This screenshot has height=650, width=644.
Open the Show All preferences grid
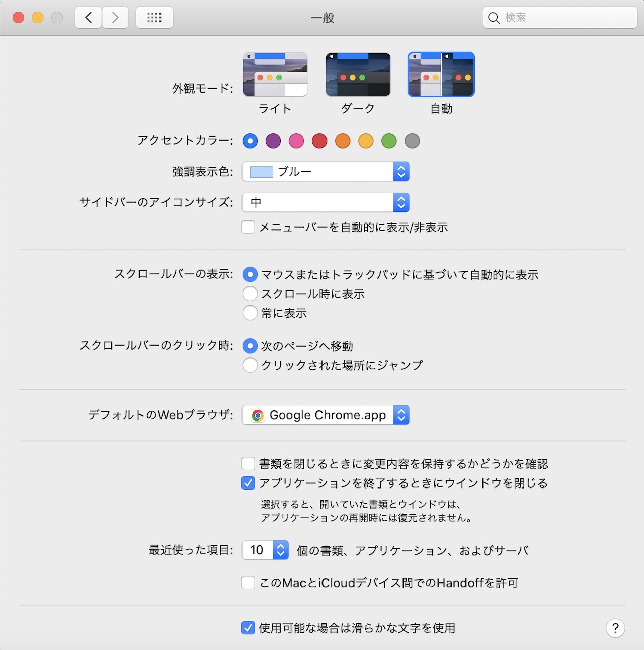coord(154,17)
